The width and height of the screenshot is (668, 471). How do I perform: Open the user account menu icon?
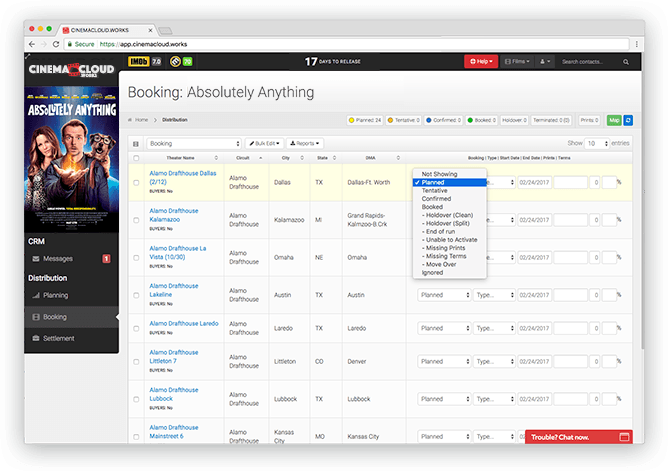(546, 62)
